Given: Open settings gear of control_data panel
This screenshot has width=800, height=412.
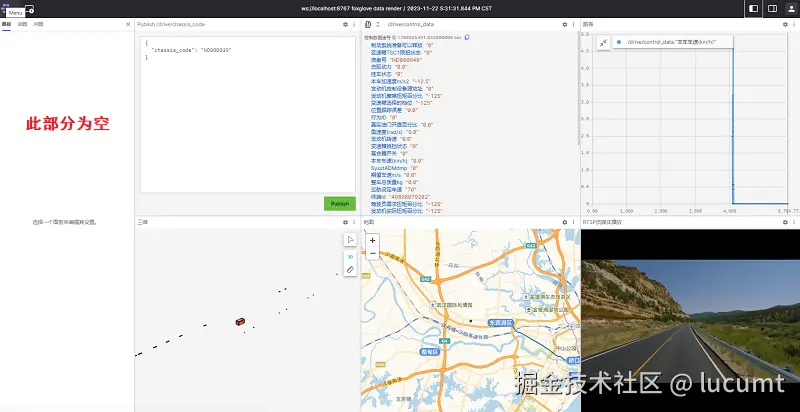Looking at the screenshot, I should point(565,24).
